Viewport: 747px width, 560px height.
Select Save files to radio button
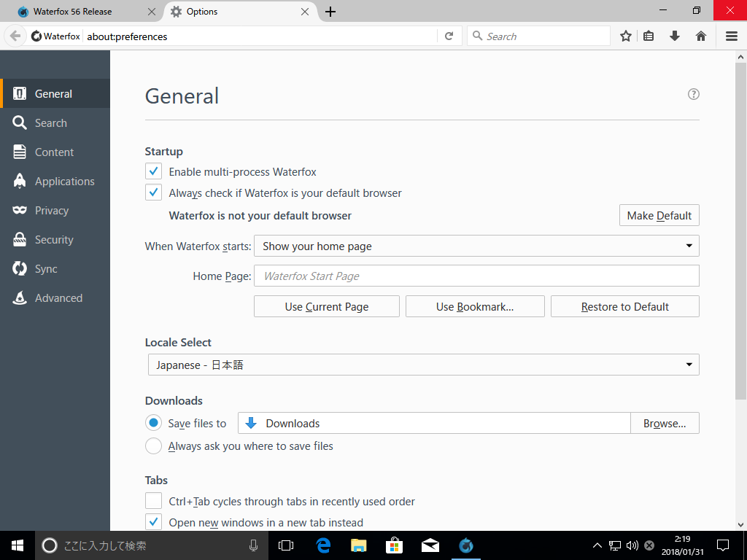[153, 423]
